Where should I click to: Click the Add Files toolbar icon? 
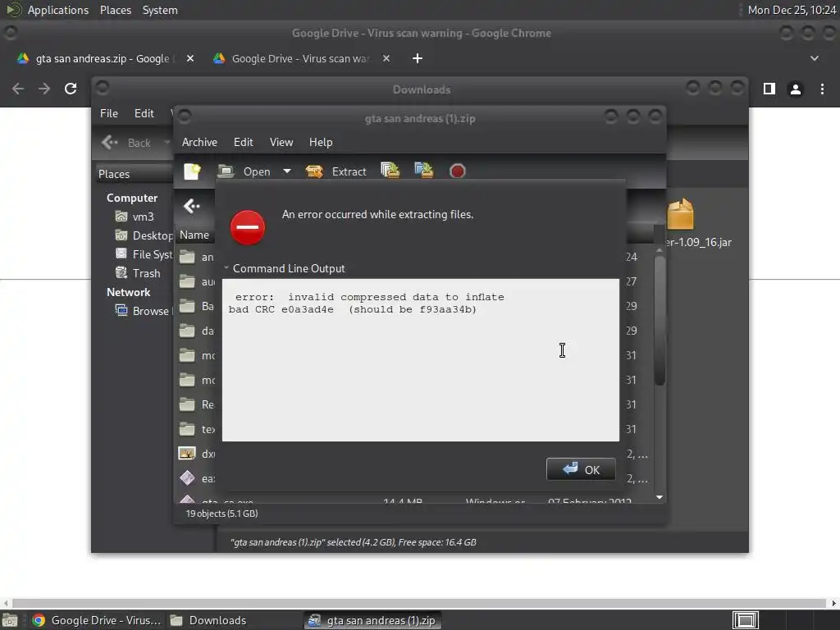(x=390, y=171)
